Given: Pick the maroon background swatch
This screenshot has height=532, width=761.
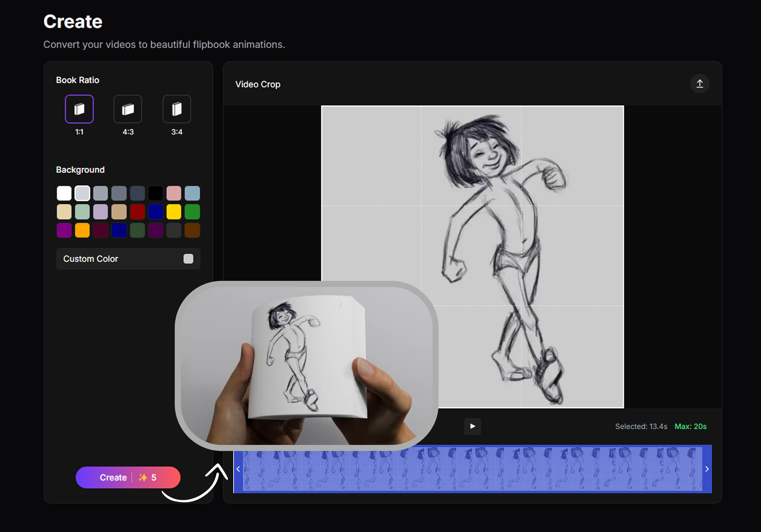Looking at the screenshot, I should point(100,230).
